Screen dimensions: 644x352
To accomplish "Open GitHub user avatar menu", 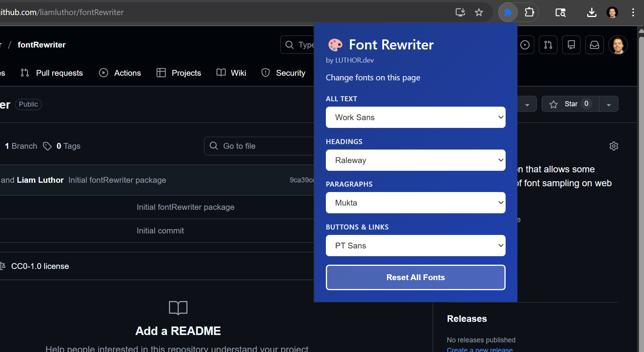I will click(x=618, y=45).
